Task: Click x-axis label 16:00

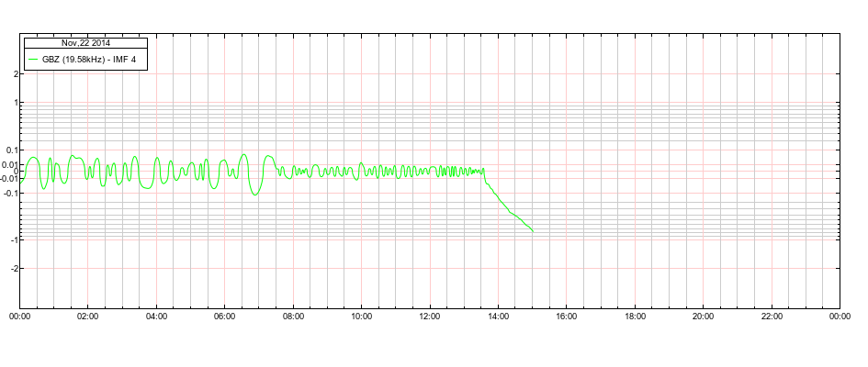Action: pos(567,317)
